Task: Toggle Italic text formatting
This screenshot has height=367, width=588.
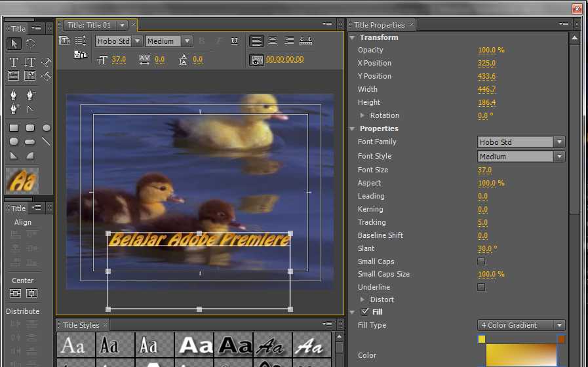Action: 218,41
